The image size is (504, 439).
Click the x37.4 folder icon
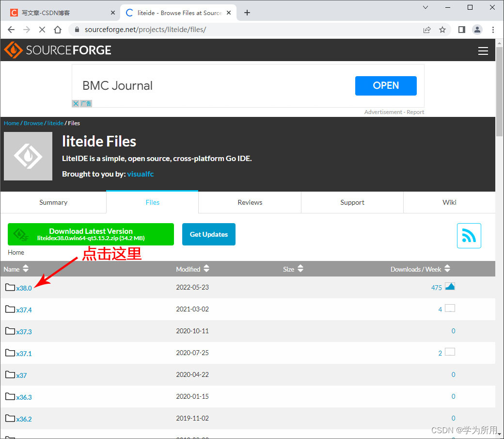10,309
